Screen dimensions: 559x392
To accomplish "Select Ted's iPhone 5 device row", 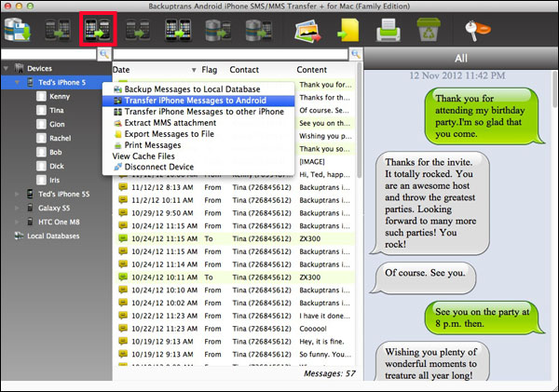I will click(56, 82).
